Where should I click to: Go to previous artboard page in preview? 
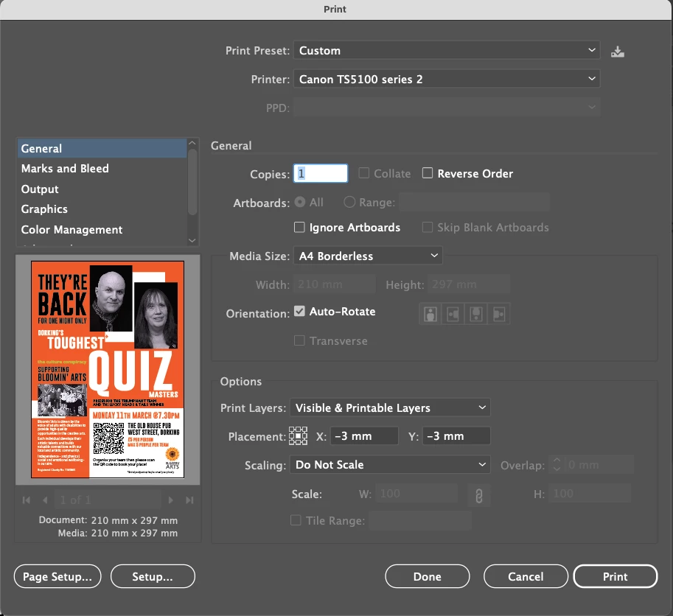[x=45, y=500]
